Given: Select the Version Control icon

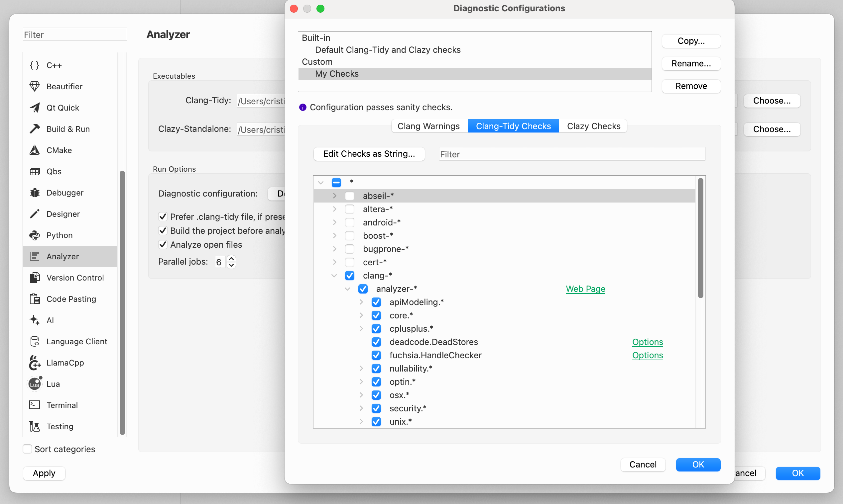Looking at the screenshot, I should pos(35,278).
